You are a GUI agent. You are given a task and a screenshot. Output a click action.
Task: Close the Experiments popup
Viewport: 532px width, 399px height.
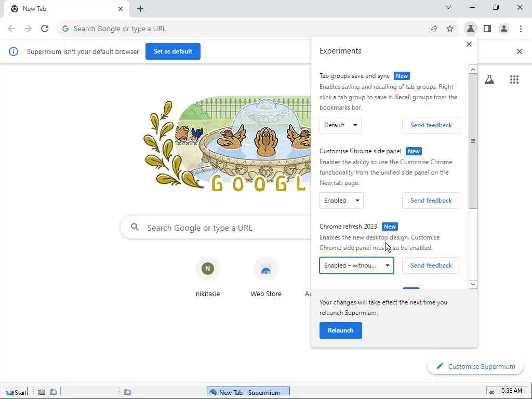pyautogui.click(x=469, y=44)
